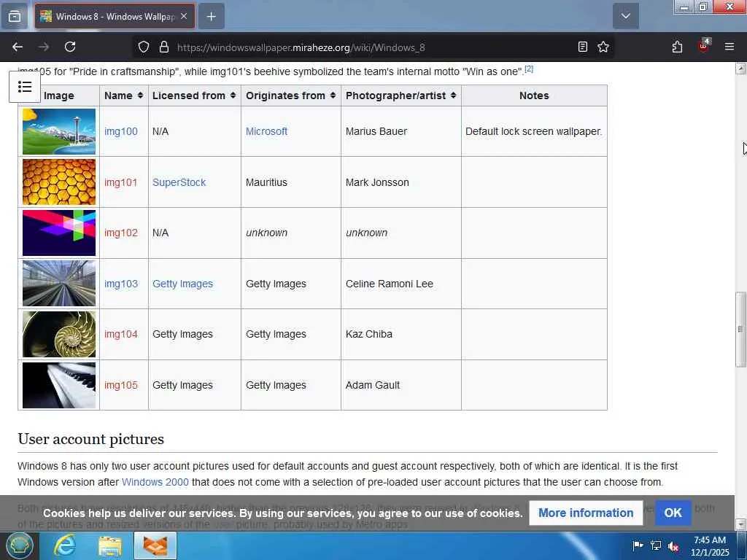Open the Getty Images link in img103 row
This screenshot has height=560, width=747.
pyautogui.click(x=182, y=284)
